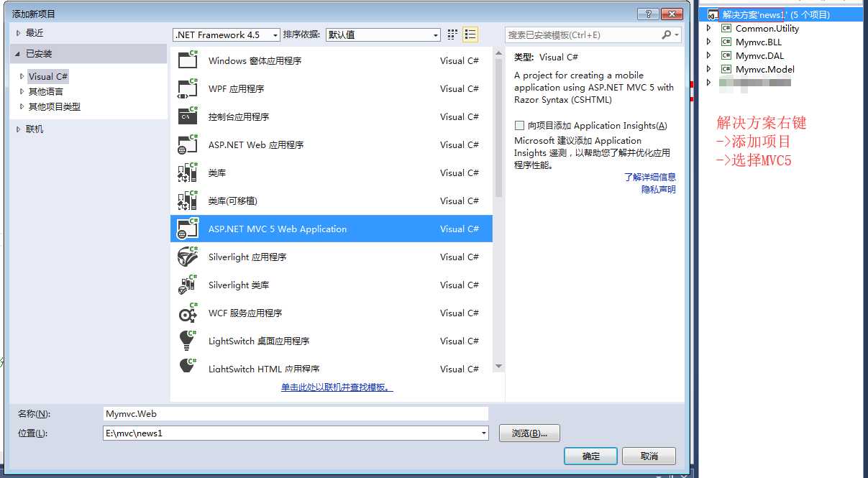The height and width of the screenshot is (478, 868).
Task: Click the ASP.NET MVC 5 Web Application icon
Action: 188,229
